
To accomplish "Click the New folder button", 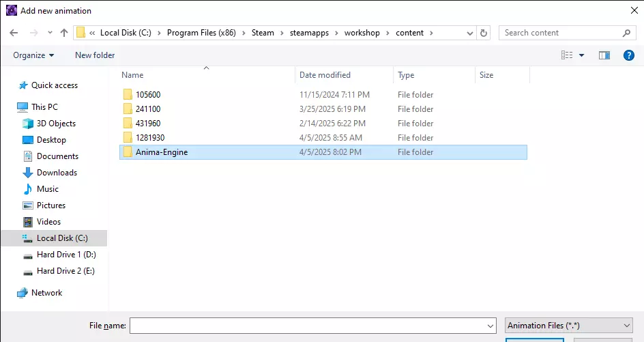I will coord(95,55).
